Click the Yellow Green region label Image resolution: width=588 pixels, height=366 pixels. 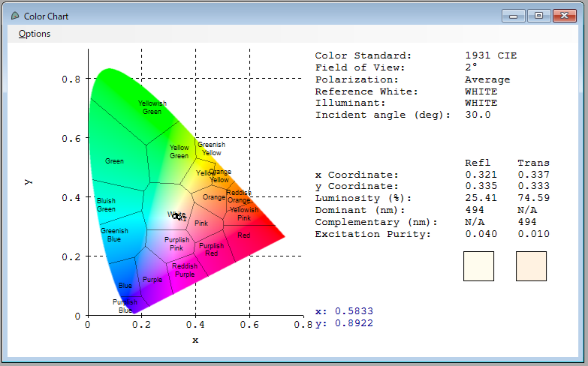click(x=179, y=151)
